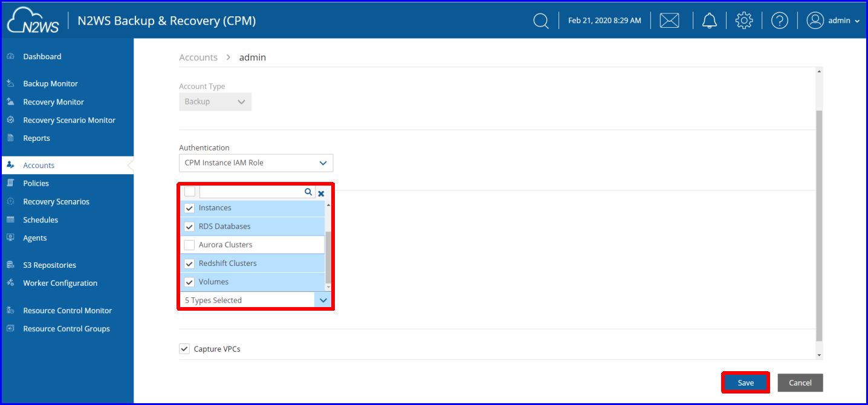Expand the admin user menu arrow
868x405 pixels.
857,21
